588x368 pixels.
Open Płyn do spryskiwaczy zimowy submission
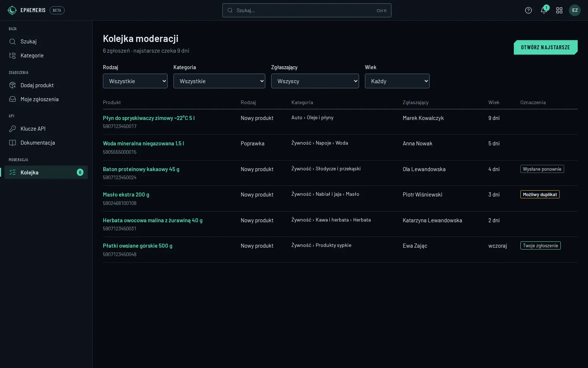click(x=149, y=118)
